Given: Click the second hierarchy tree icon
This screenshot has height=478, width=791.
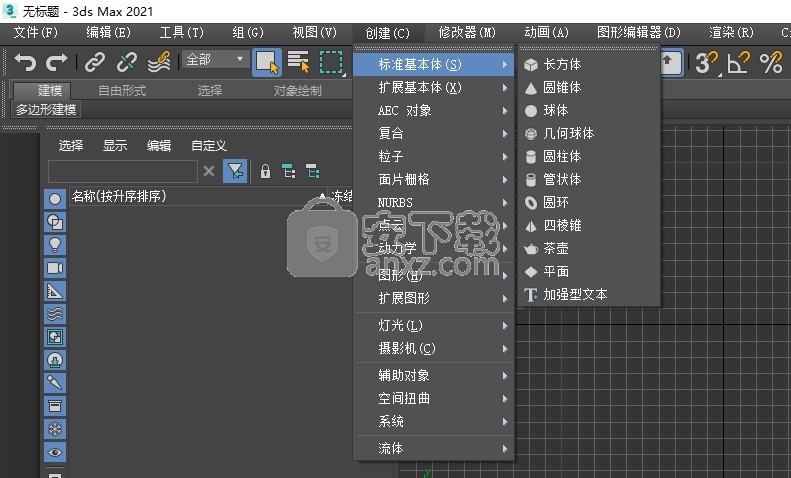Looking at the screenshot, I should [x=313, y=172].
